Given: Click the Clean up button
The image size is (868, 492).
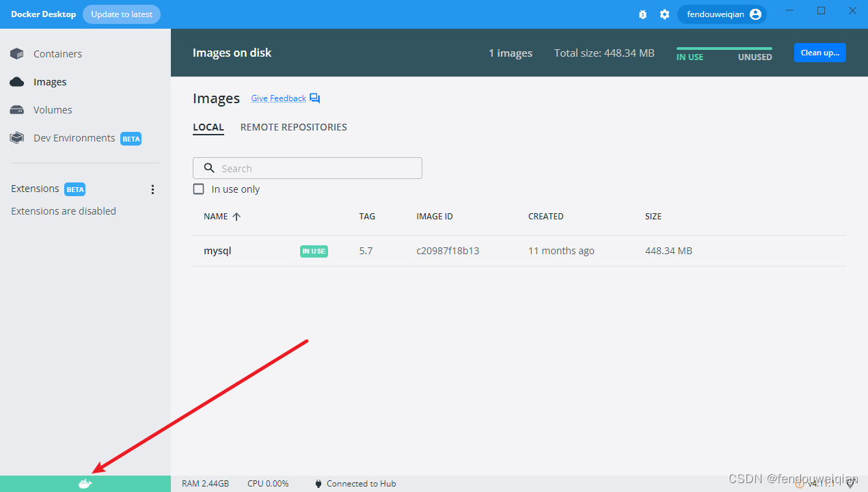Looking at the screenshot, I should click(x=819, y=53).
